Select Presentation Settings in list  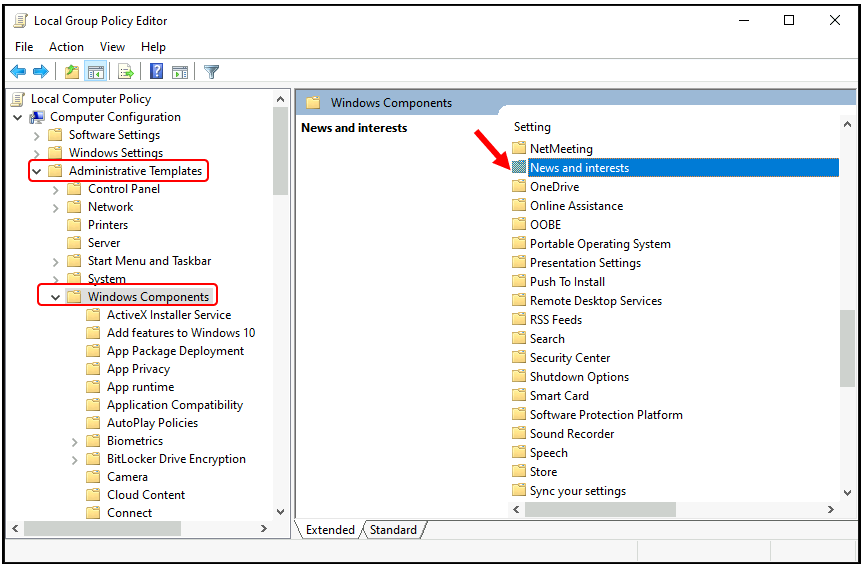coord(585,263)
